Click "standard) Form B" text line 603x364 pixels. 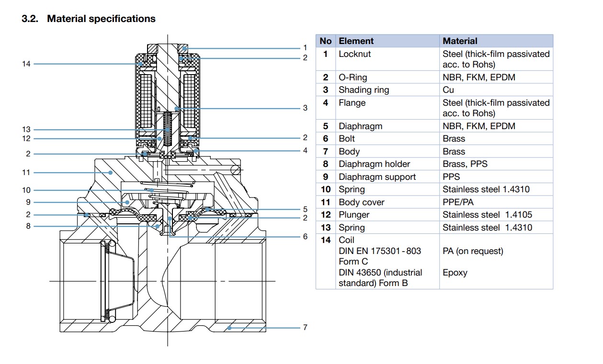tap(374, 283)
